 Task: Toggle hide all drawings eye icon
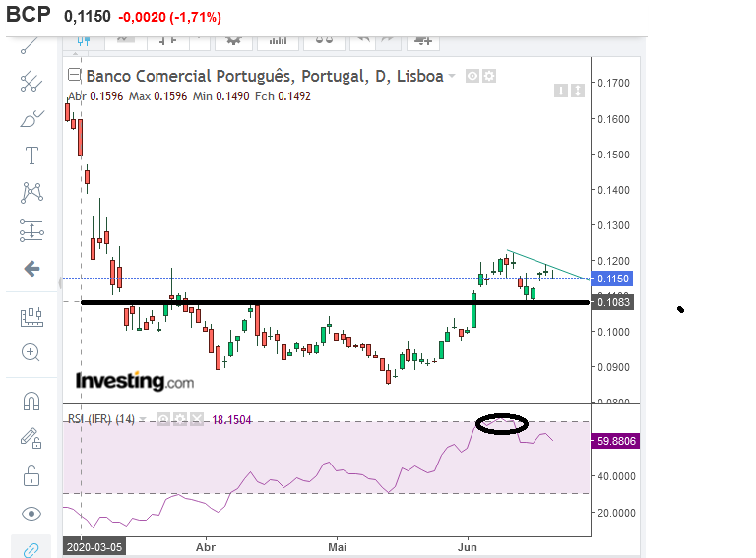point(31,514)
